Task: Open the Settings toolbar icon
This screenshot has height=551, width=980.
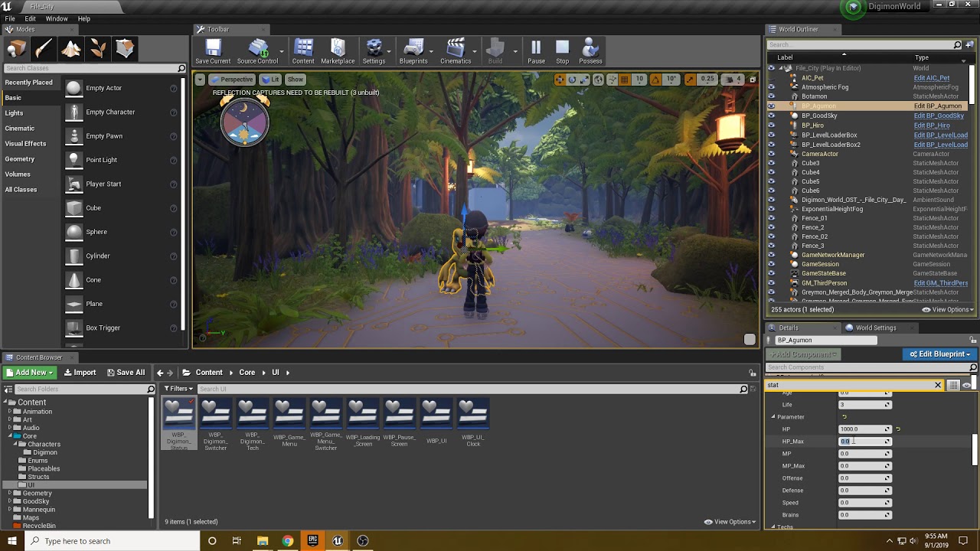Action: click(x=374, y=51)
